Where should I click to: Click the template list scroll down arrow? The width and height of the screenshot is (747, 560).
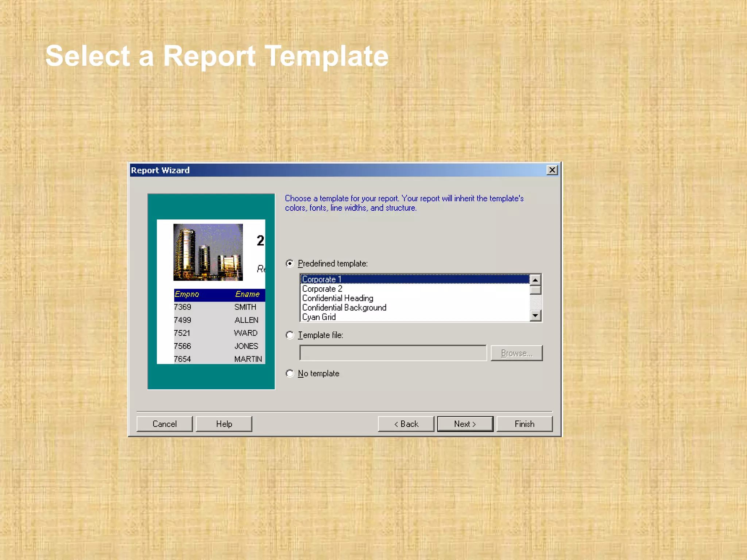click(535, 315)
